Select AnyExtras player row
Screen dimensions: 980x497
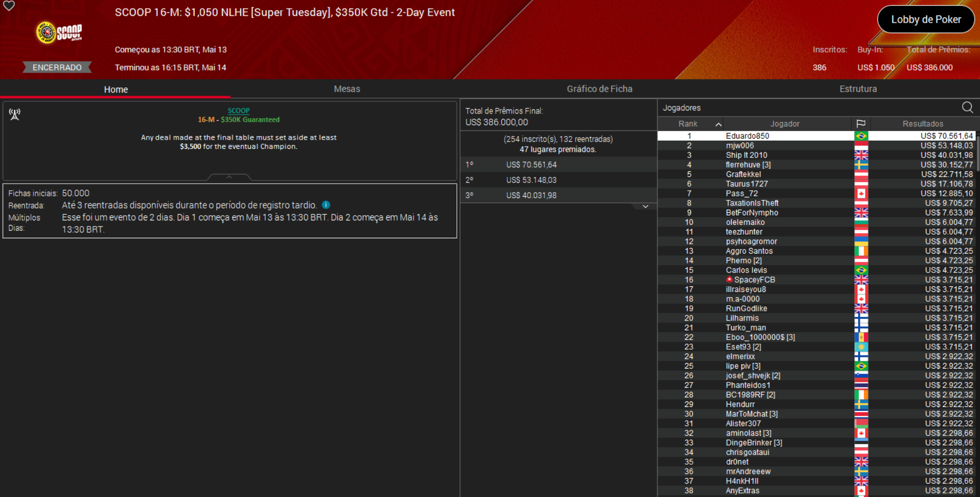click(x=816, y=491)
